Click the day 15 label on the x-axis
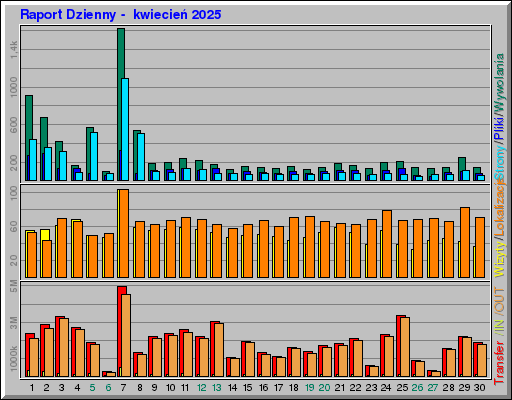512x400 pixels. click(247, 388)
